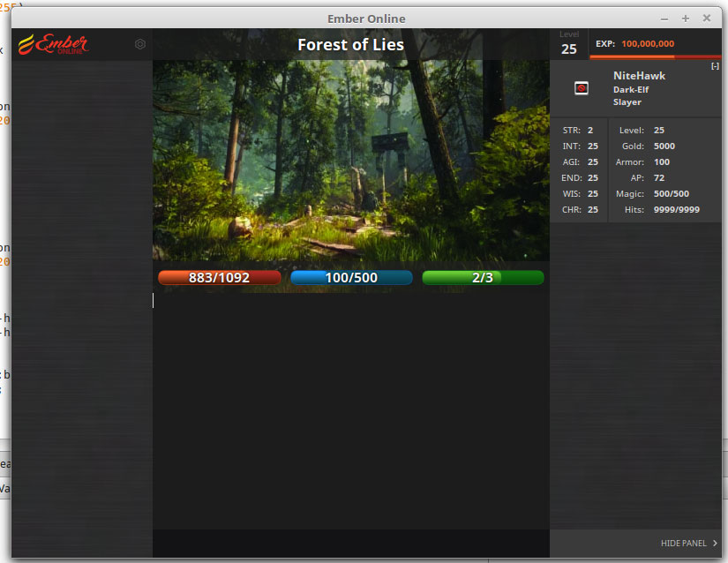
Task: Click the STR stat row
Action: click(578, 131)
